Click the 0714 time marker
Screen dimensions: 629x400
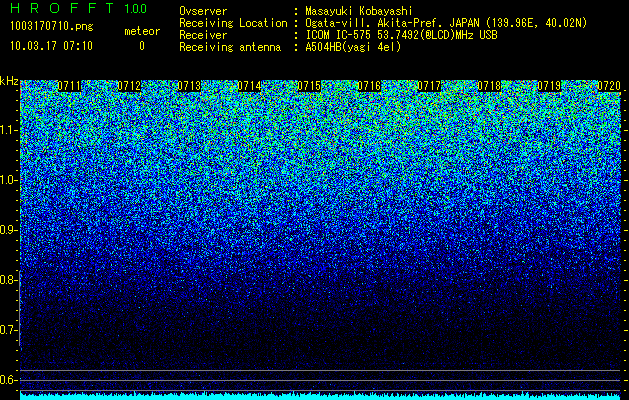pos(249,86)
